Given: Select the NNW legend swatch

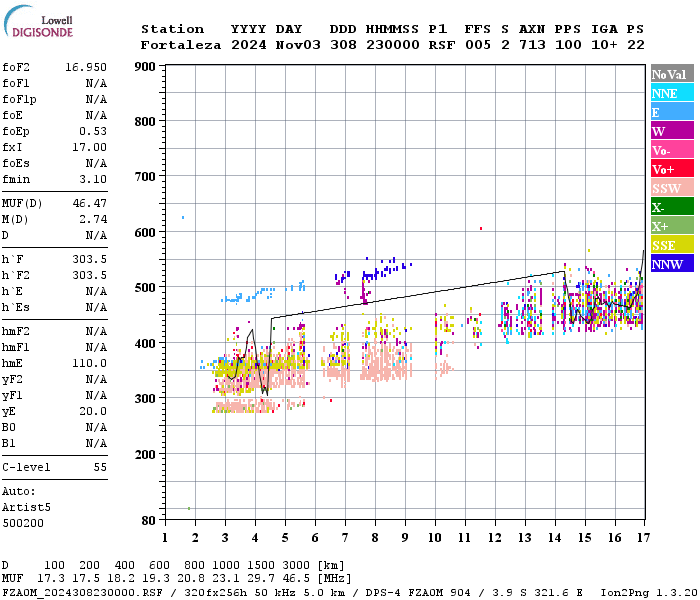Looking at the screenshot, I should (x=672, y=263).
